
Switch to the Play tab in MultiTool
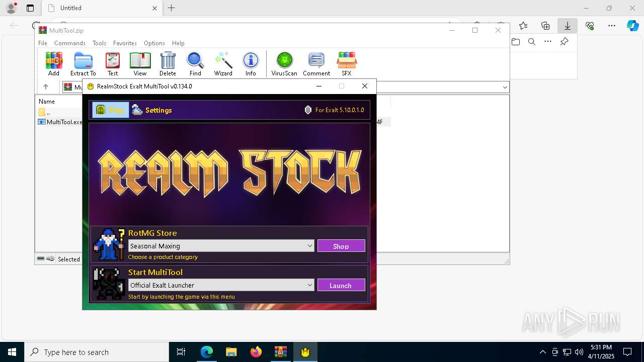click(x=110, y=110)
